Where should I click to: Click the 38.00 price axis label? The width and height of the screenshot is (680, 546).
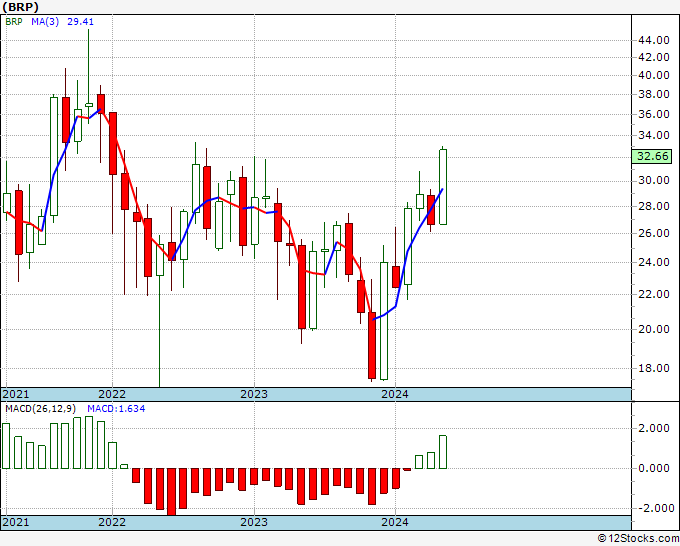(654, 94)
